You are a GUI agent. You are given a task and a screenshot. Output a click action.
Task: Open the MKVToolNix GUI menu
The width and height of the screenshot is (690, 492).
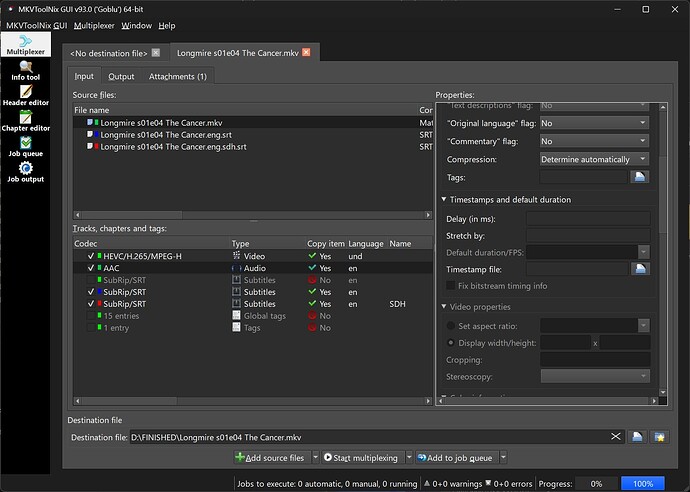(37, 26)
